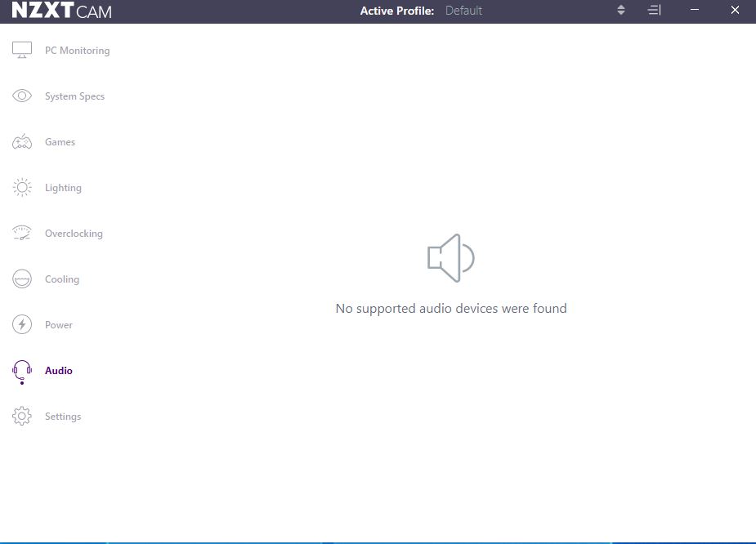The width and height of the screenshot is (756, 544).
Task: Navigate to the Cooling page
Action: point(62,279)
